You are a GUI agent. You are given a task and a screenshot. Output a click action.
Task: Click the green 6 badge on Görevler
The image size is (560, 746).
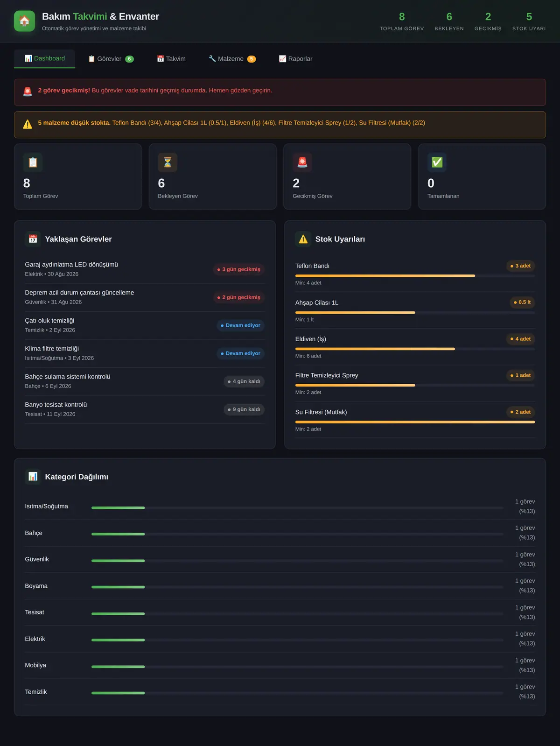129,59
